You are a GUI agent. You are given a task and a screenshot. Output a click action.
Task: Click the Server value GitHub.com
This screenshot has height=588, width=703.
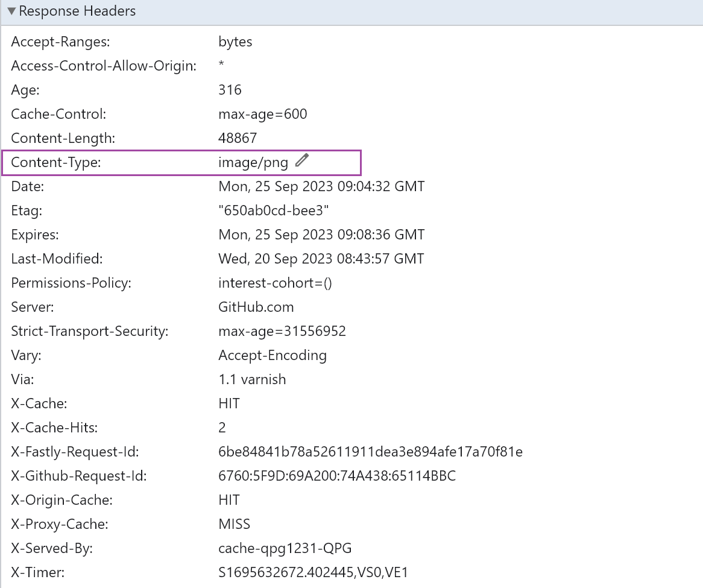coord(256,308)
